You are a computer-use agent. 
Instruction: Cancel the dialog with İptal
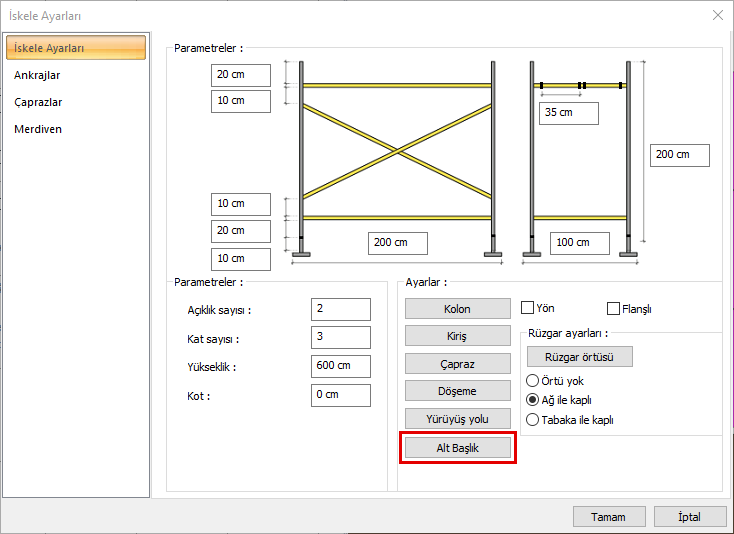[x=691, y=517]
